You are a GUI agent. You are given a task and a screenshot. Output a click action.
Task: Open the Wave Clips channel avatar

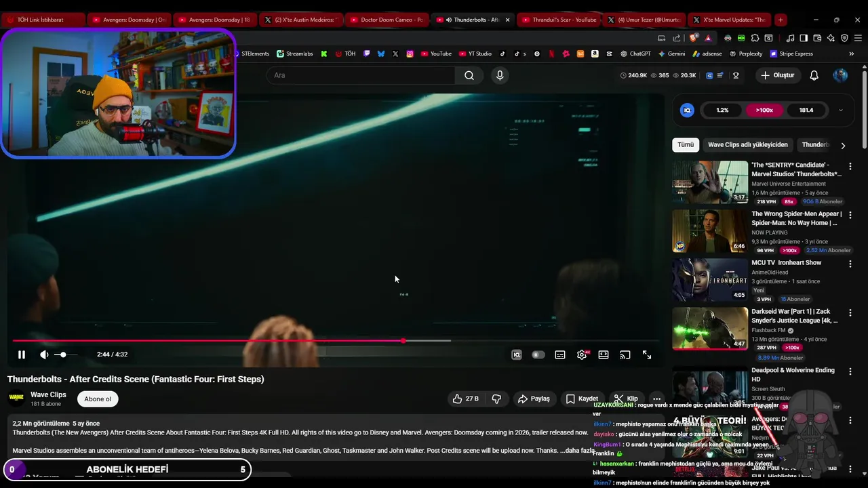[x=16, y=399]
